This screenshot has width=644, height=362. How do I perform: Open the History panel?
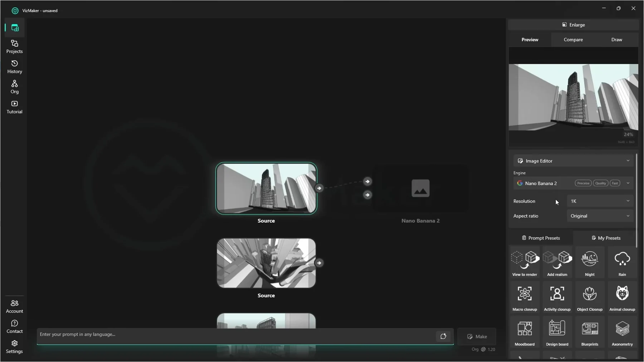click(x=15, y=67)
